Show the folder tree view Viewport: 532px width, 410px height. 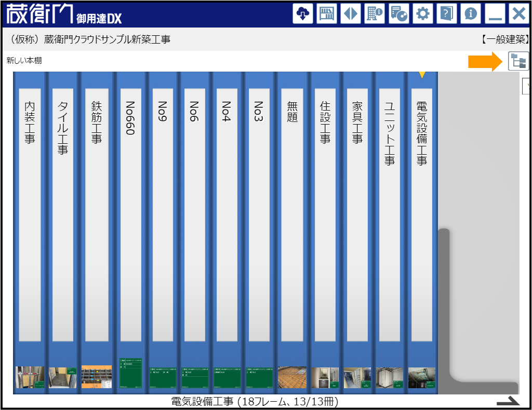(x=518, y=61)
